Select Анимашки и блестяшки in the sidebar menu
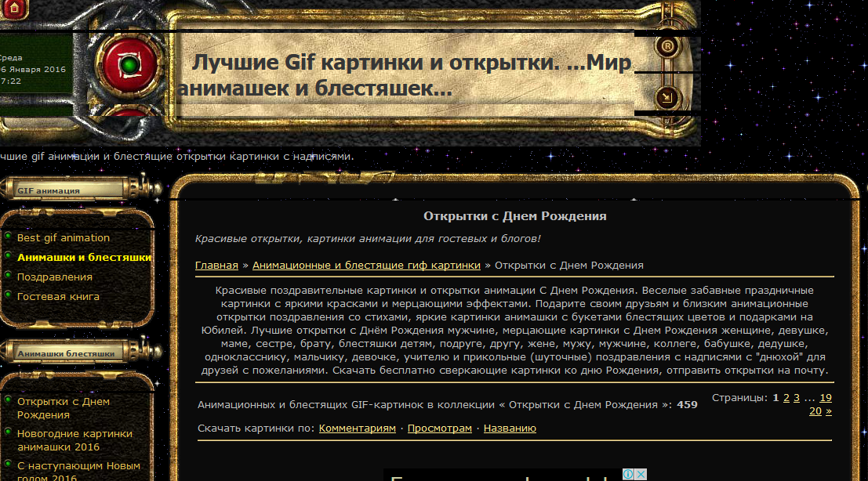Image resolution: width=868 pixels, height=481 pixels. pyautogui.click(x=85, y=257)
